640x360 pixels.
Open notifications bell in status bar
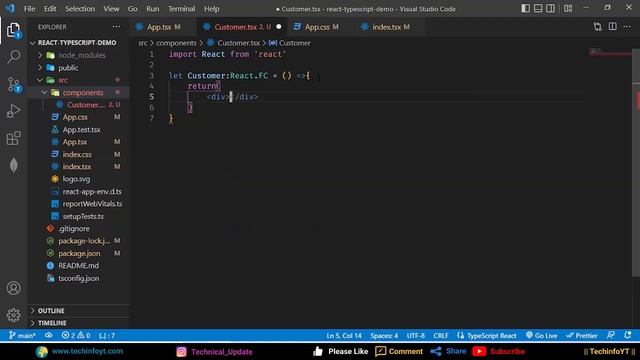tap(628, 336)
